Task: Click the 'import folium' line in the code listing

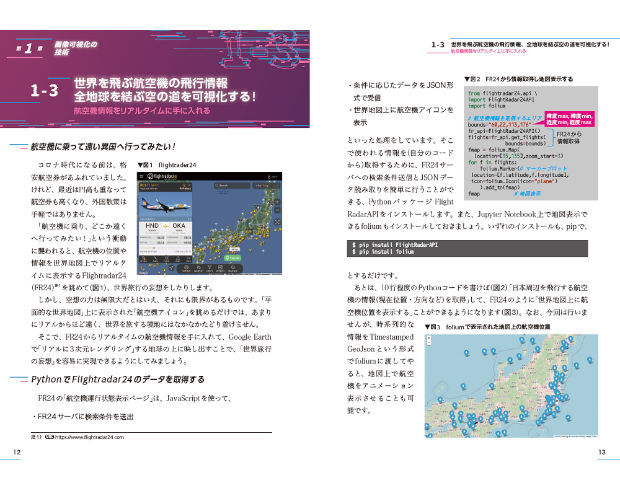Action: click(x=486, y=106)
